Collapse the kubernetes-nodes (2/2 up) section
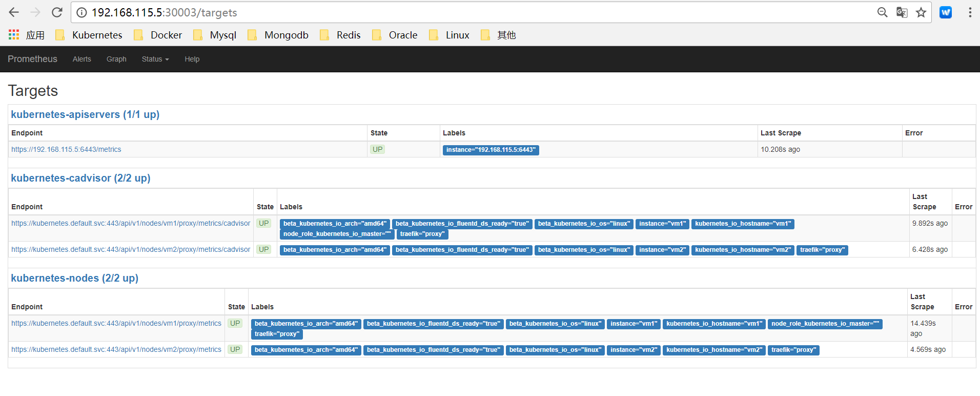The width and height of the screenshot is (980, 396). (75, 278)
